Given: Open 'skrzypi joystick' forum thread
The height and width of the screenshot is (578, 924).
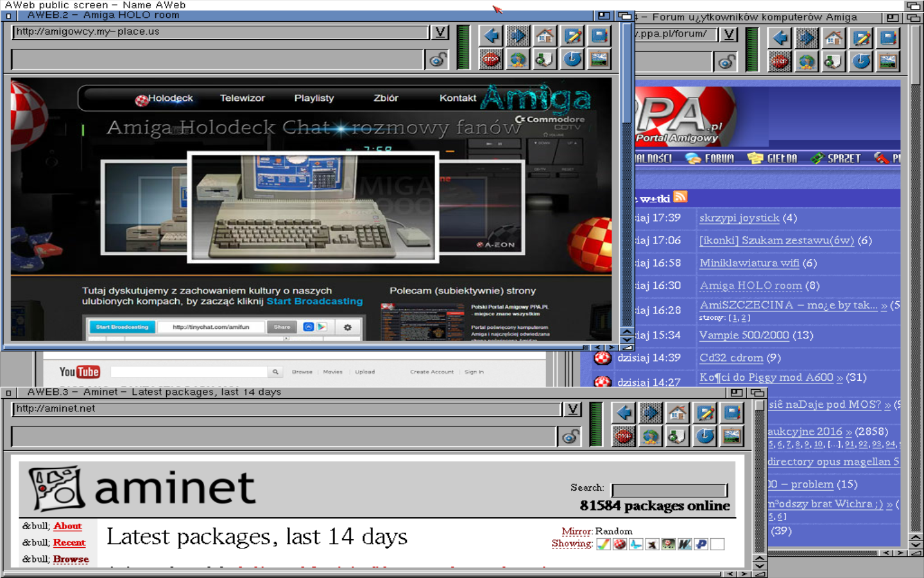Looking at the screenshot, I should pos(739,218).
